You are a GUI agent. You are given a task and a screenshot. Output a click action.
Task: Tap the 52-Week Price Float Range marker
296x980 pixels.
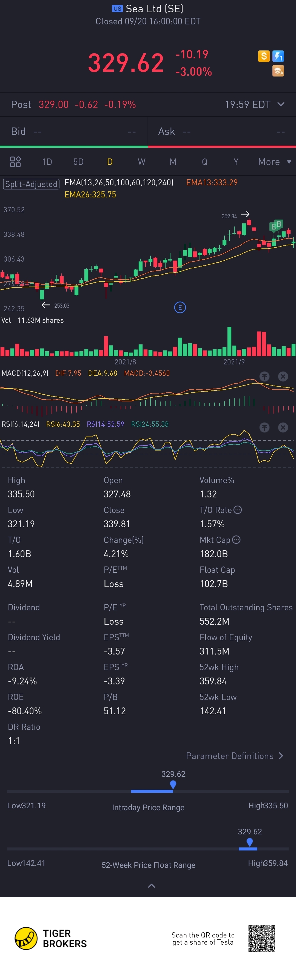coord(250,842)
